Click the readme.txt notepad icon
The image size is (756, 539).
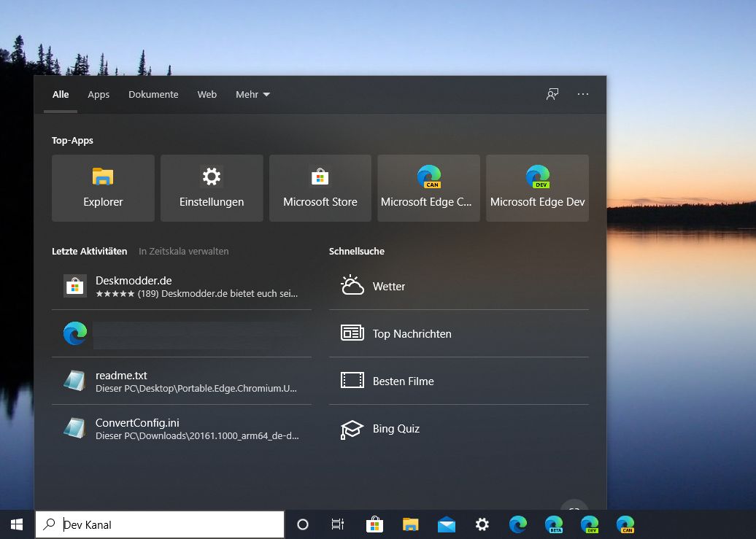point(74,381)
